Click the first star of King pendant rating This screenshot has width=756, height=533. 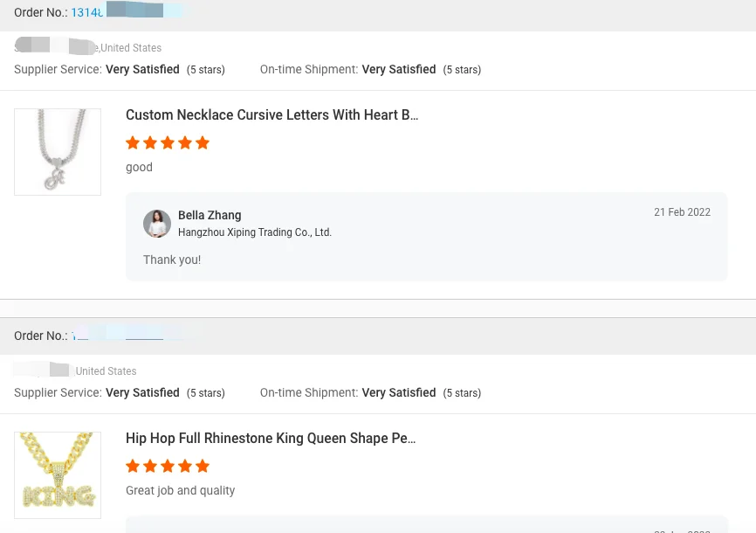pos(133,466)
